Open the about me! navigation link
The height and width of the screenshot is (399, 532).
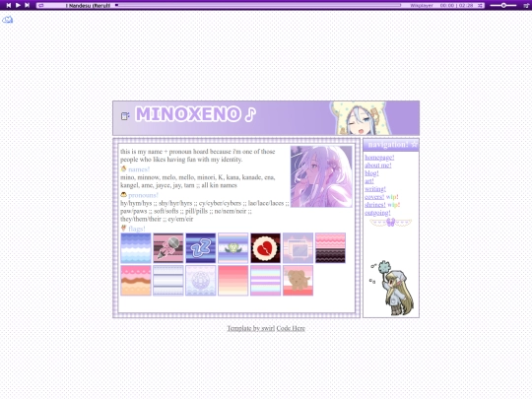(378, 166)
